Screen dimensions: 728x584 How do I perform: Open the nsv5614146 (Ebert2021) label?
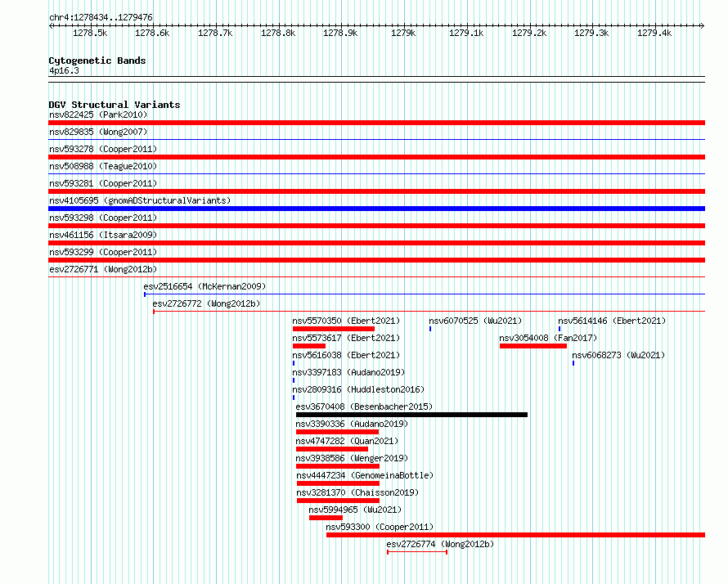[612, 321]
